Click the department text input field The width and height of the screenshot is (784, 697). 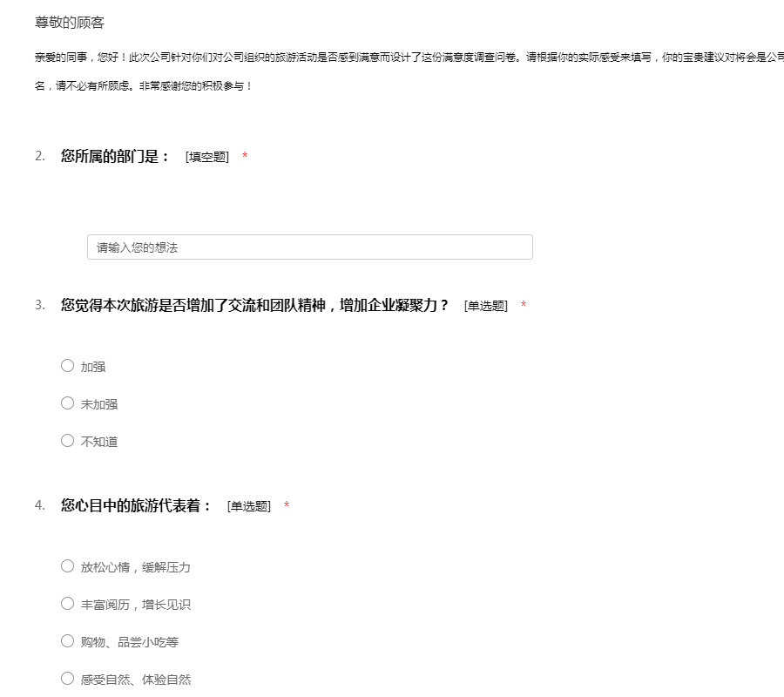[x=309, y=247]
